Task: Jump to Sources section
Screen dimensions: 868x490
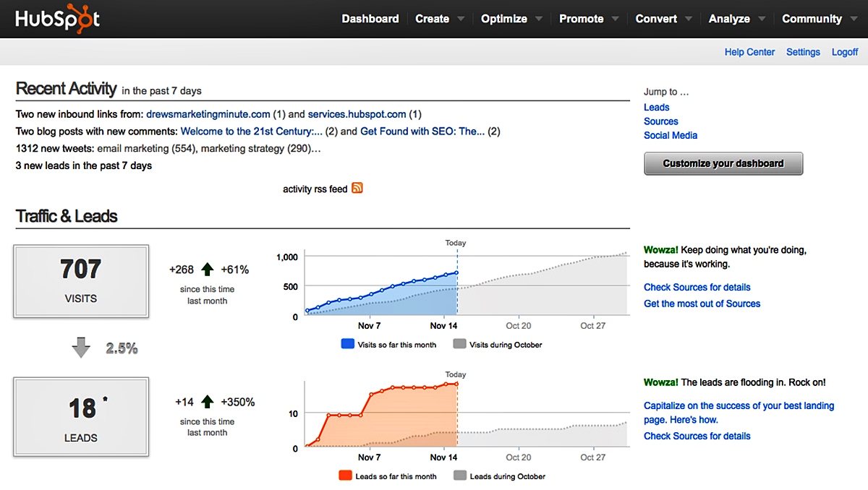Action: (x=661, y=121)
